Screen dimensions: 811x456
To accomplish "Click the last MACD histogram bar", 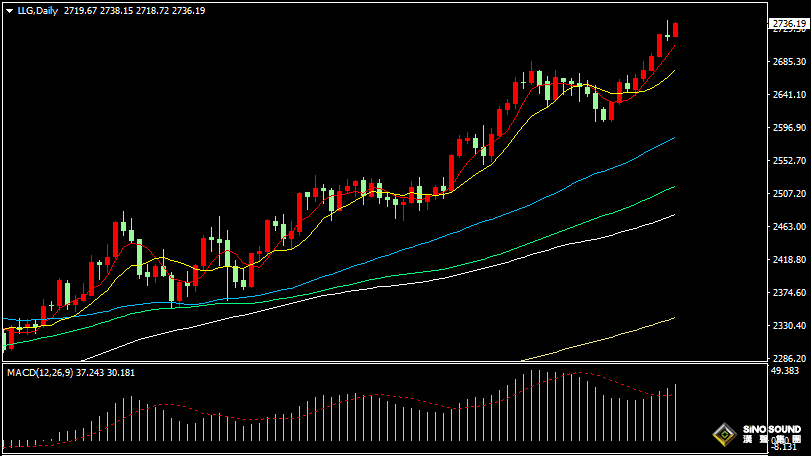I will [676, 412].
